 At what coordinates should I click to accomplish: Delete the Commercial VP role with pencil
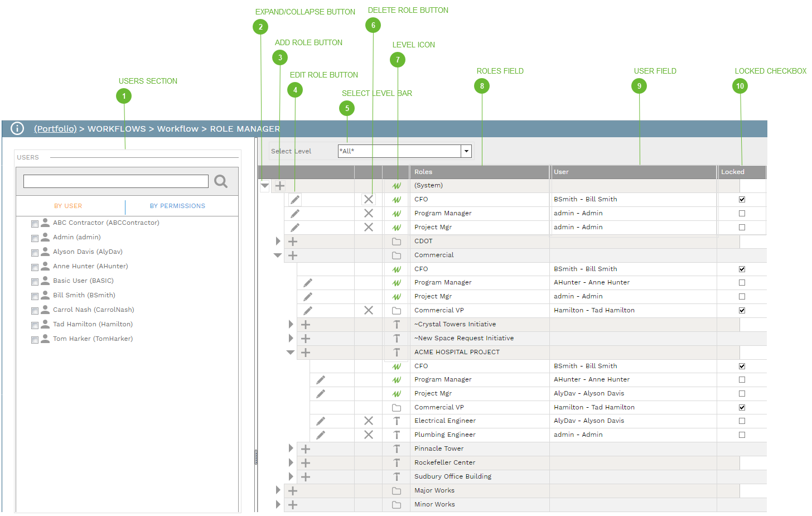[x=369, y=310]
